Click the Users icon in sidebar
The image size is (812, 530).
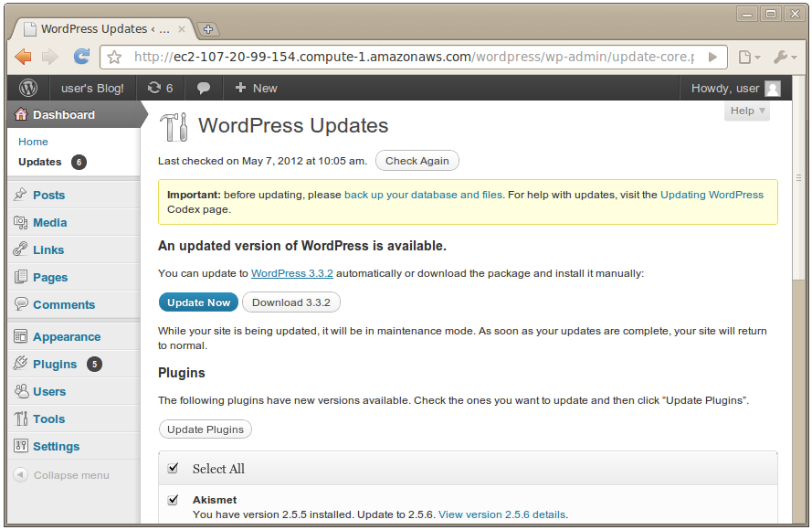(21, 391)
